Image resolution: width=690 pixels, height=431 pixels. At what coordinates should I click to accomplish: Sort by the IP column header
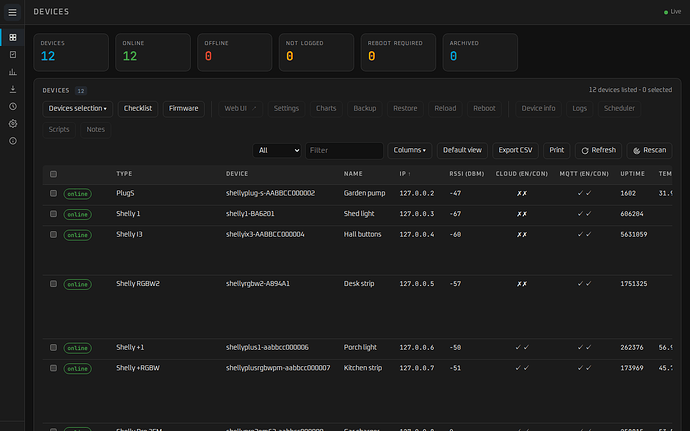[405, 174]
